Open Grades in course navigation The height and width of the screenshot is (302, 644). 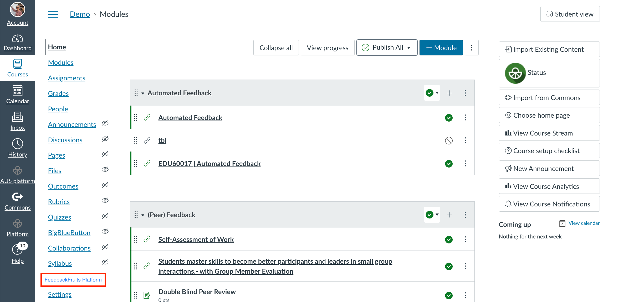tap(58, 93)
